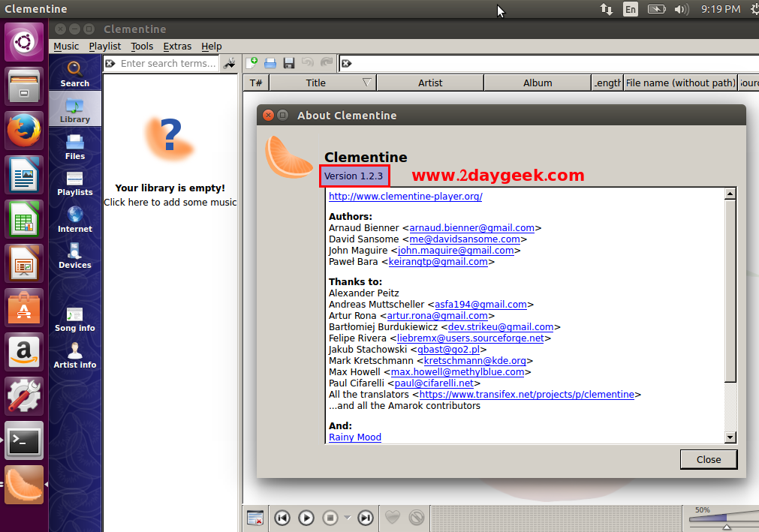
Task: Click the load playlist icon
Action: tap(270, 63)
